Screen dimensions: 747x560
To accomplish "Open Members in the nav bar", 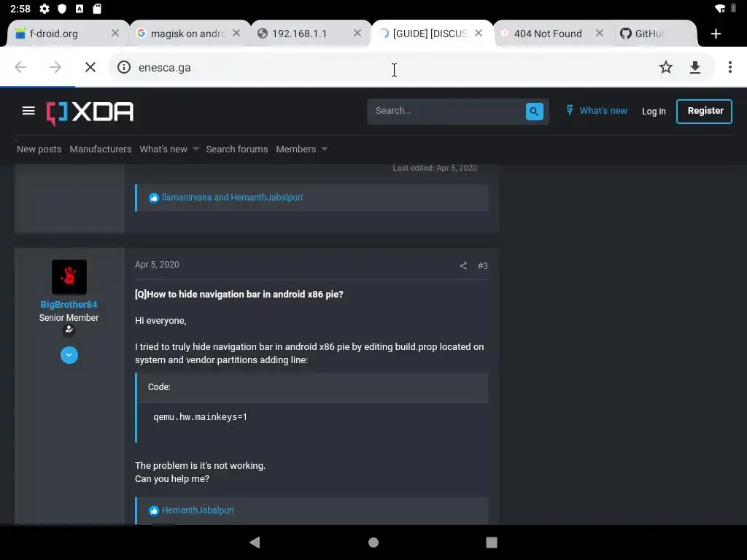I will pos(296,149).
